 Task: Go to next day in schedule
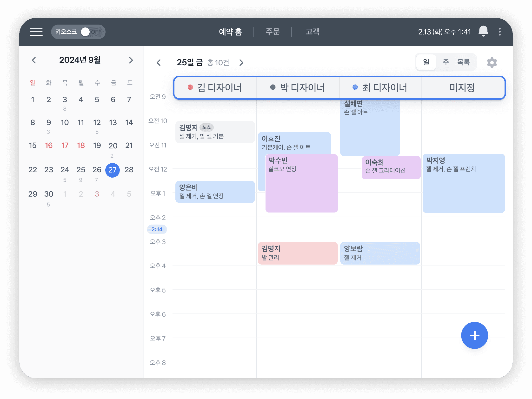coord(241,63)
